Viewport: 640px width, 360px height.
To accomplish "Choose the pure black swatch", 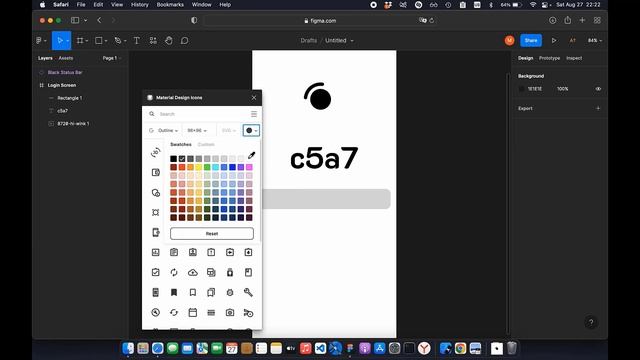I will (x=173, y=158).
